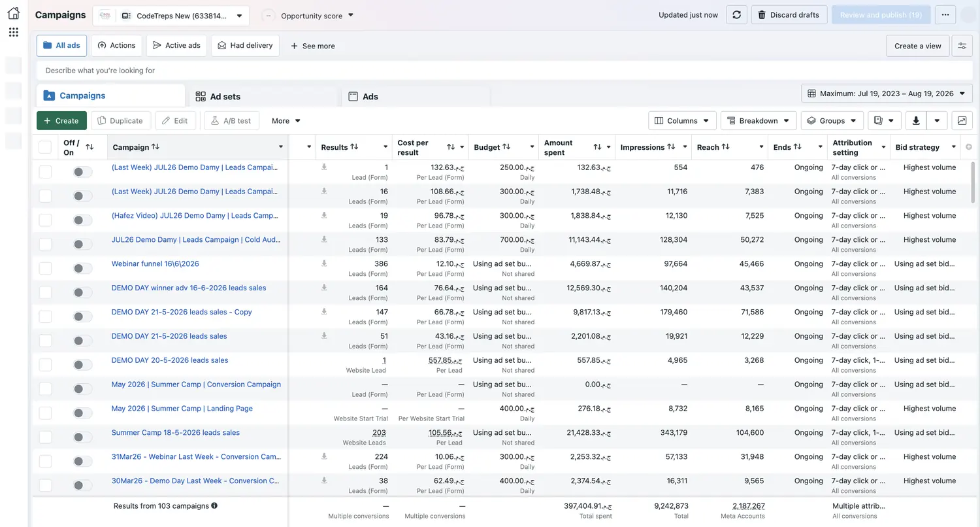Open the Summer Camp 18-5-2026 leads sales campaign
The height and width of the screenshot is (527, 980).
click(x=176, y=432)
